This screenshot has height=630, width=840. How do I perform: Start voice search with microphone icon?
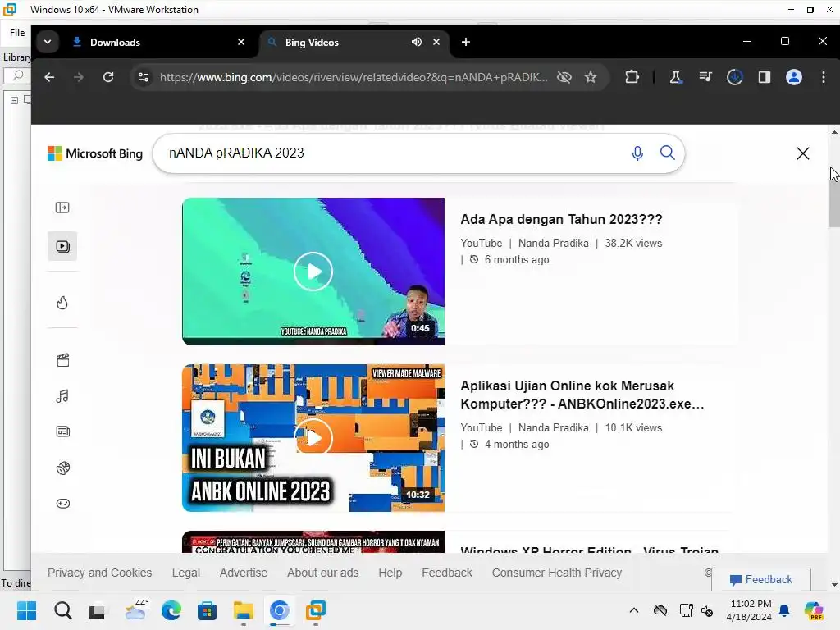point(637,153)
